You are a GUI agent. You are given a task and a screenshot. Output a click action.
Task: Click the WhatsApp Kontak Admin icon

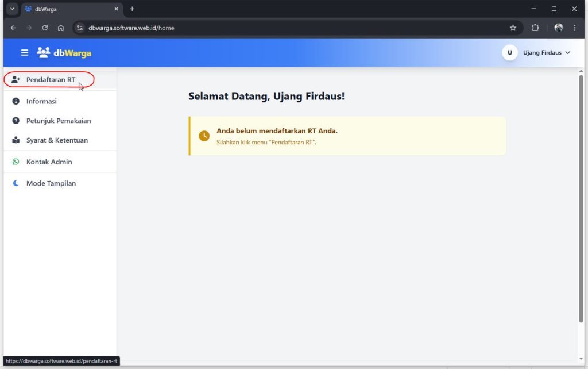click(x=16, y=162)
